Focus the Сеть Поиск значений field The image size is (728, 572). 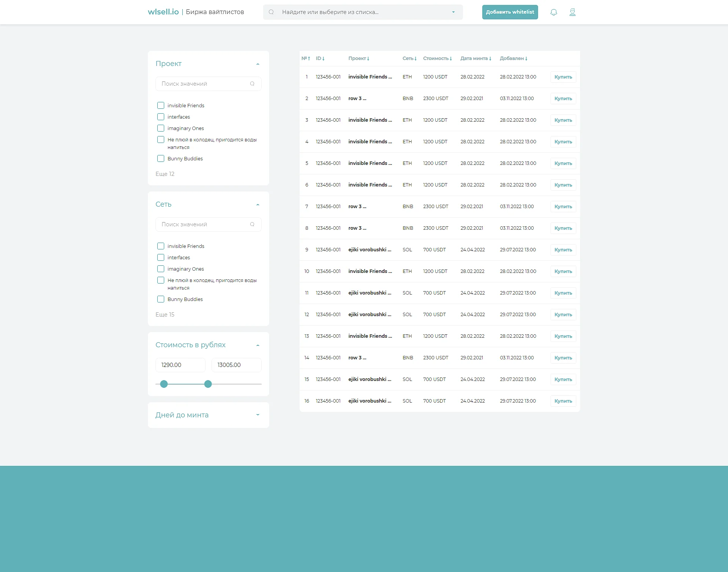209,224
